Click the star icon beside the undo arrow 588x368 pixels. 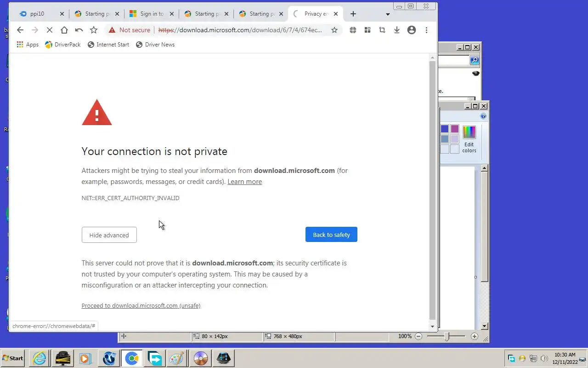click(x=94, y=30)
